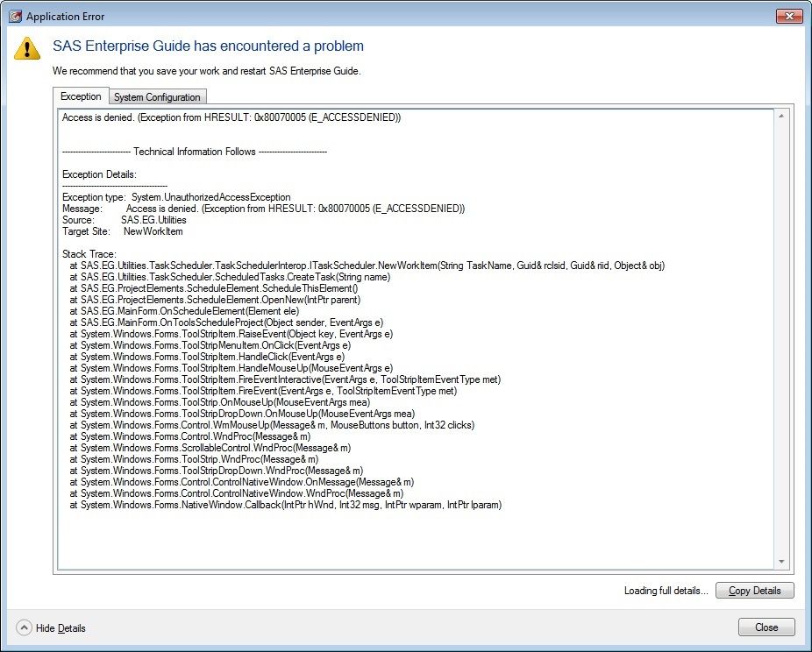Open the System Configuration tab

pyautogui.click(x=158, y=97)
